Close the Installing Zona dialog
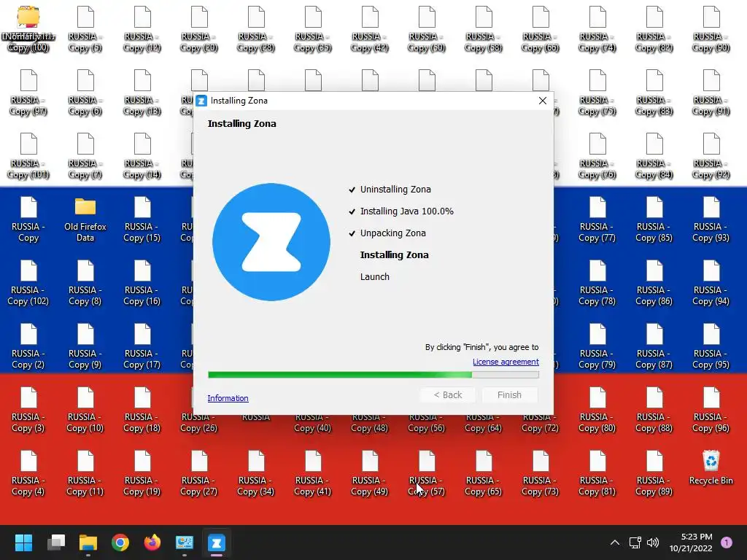 [x=542, y=101]
